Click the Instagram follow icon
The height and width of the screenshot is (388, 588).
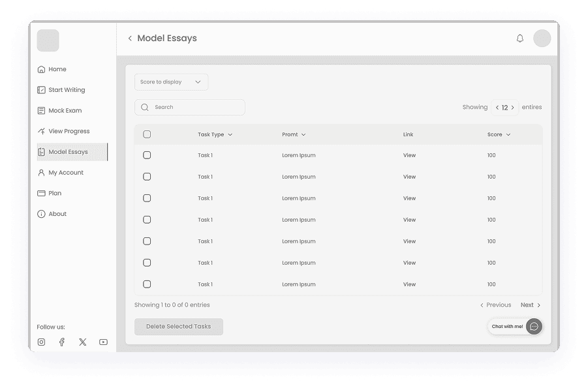(41, 342)
